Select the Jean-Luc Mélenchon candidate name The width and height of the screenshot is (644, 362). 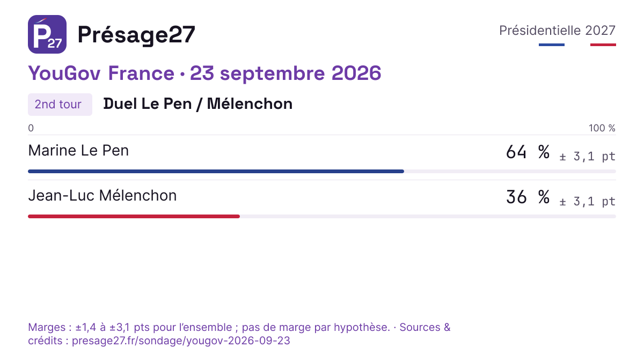[x=103, y=196]
